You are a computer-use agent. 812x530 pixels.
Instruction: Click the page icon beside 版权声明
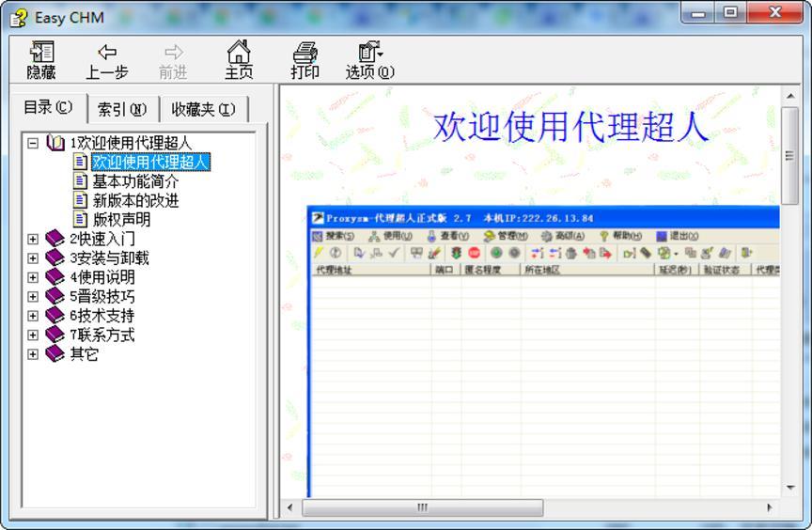coord(80,220)
